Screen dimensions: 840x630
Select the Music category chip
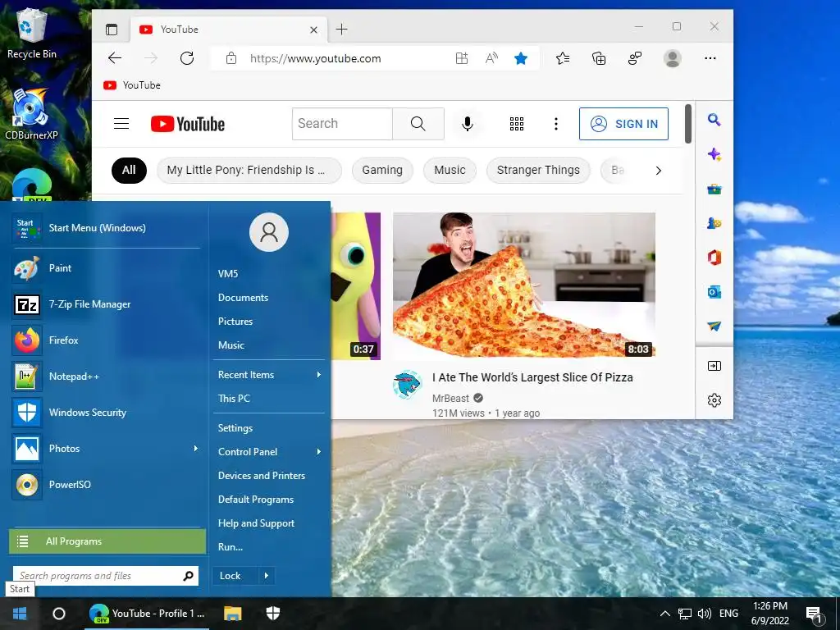[x=450, y=171]
